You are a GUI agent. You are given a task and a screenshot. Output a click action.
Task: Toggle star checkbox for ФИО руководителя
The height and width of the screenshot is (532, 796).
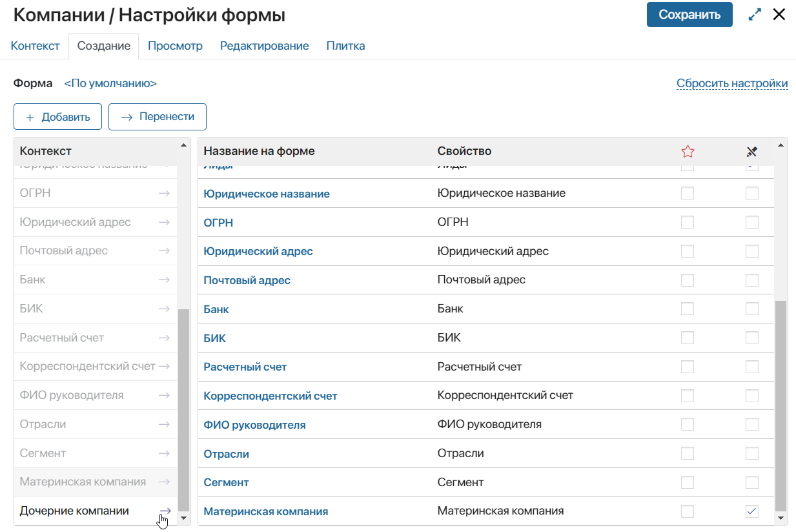pos(688,424)
